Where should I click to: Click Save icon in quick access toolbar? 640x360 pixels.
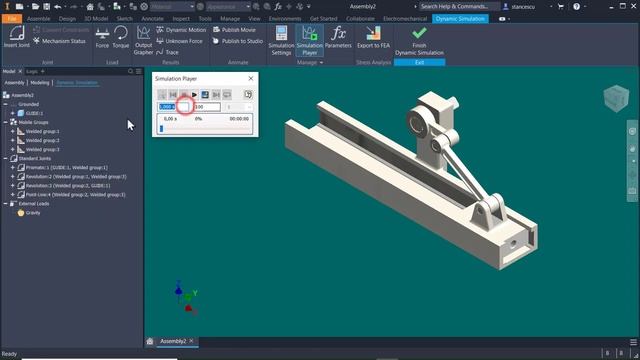click(x=47, y=7)
